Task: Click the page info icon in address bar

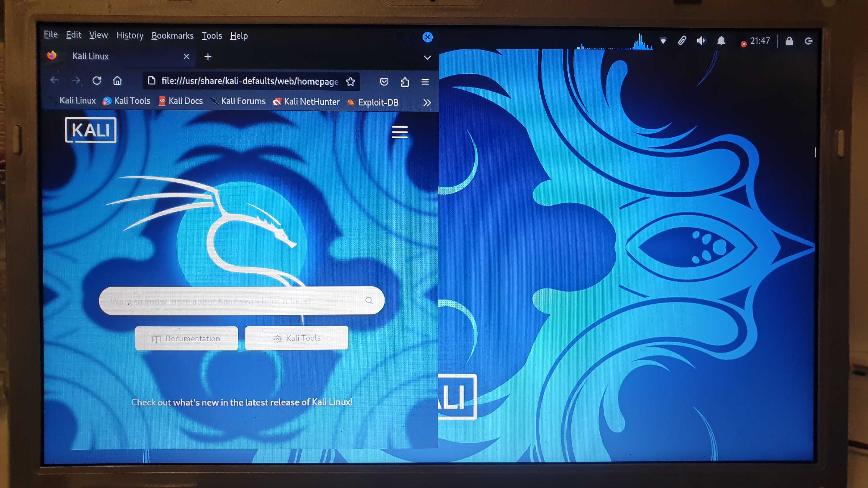Action: point(151,81)
